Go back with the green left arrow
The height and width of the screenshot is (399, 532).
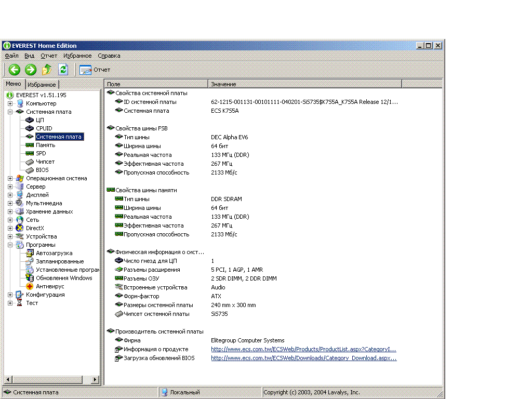tap(14, 70)
